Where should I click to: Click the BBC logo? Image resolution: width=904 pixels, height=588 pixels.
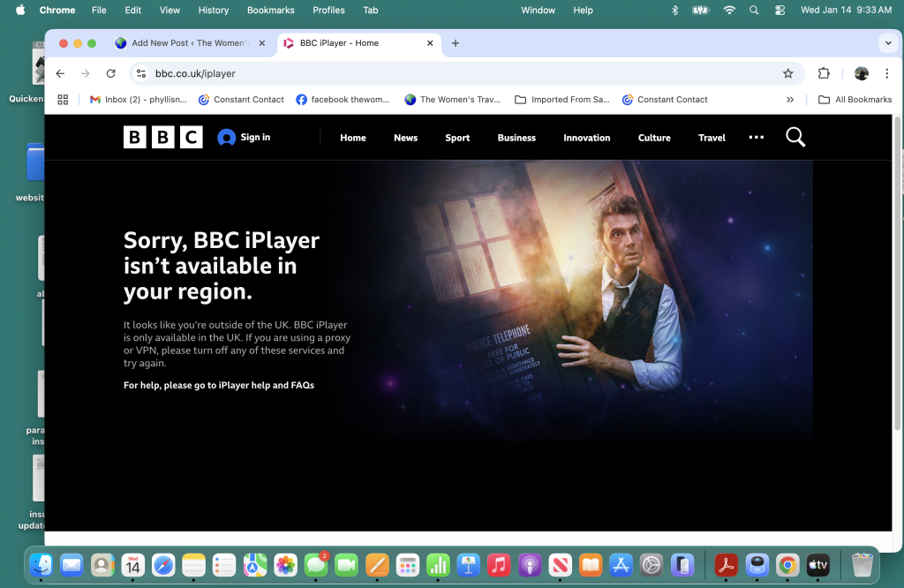(162, 138)
